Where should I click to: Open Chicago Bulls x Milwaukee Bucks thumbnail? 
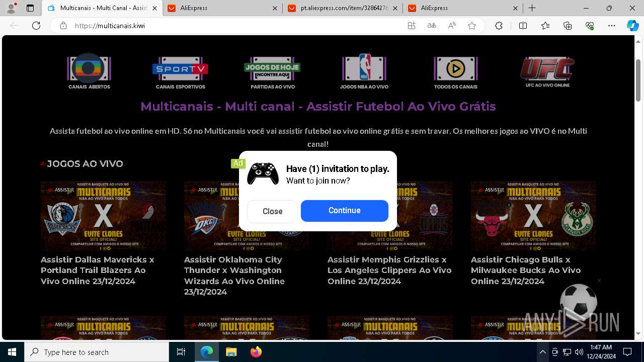[533, 216]
